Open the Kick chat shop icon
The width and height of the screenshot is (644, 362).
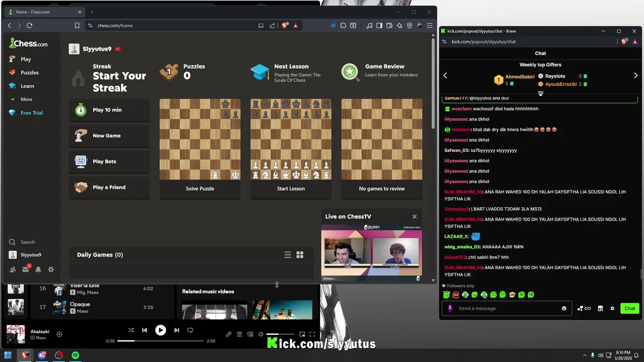click(600, 308)
